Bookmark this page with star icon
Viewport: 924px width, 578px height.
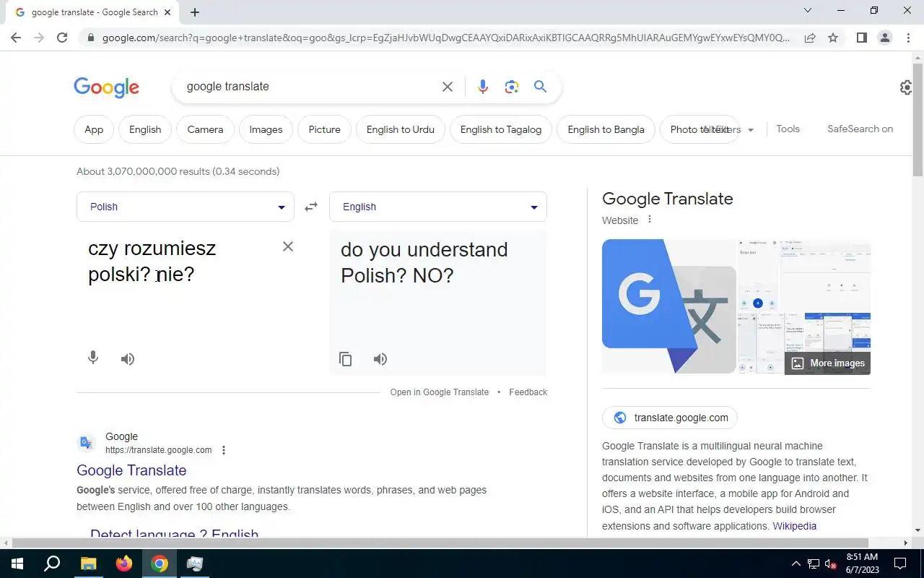[833, 38]
